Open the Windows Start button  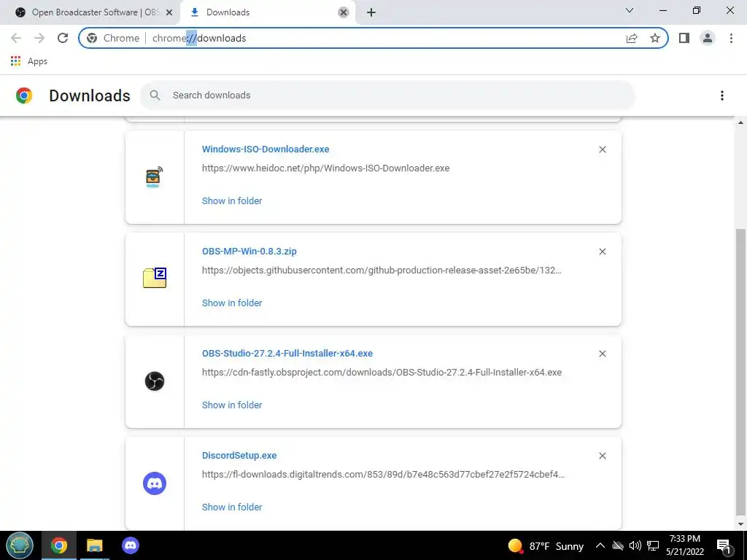click(20, 545)
